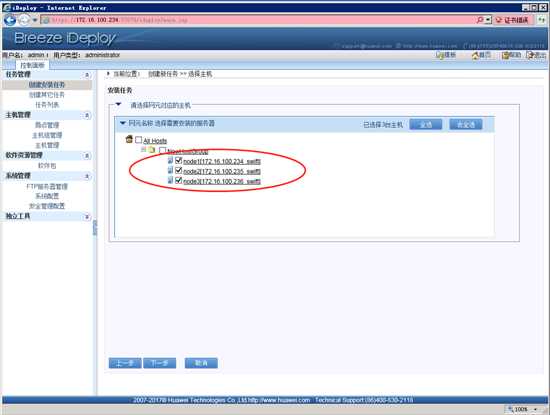Click the node2 172.16.100.235 link
Viewport: 550px width, 415px height.
[x=222, y=172]
